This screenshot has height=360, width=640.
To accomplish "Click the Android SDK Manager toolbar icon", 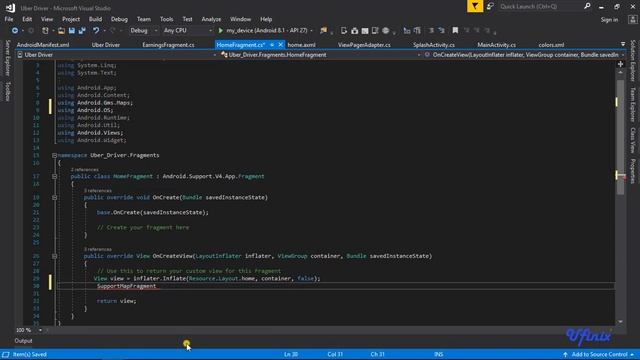I will [354, 31].
